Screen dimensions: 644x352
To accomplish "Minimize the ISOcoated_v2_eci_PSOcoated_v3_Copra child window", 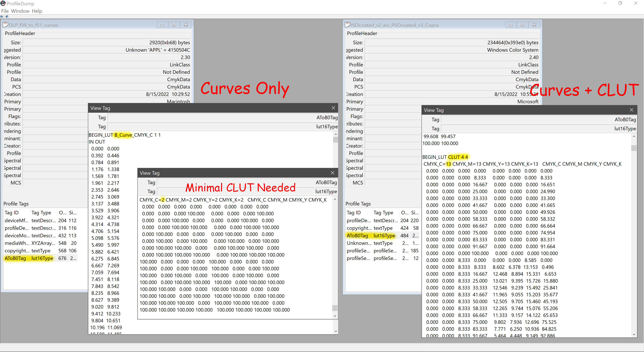I will coord(511,25).
